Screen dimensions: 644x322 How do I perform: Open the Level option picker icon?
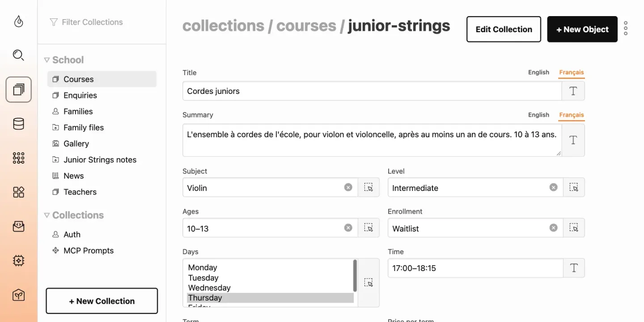click(x=574, y=187)
